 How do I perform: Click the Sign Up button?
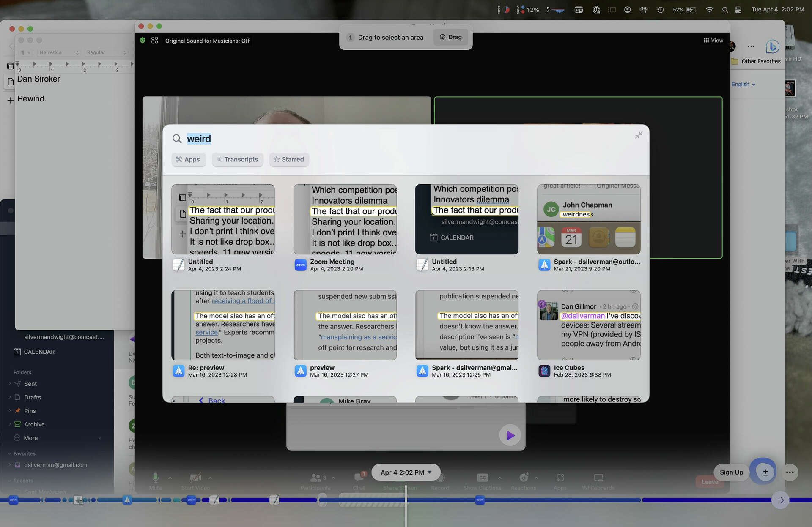pyautogui.click(x=731, y=472)
